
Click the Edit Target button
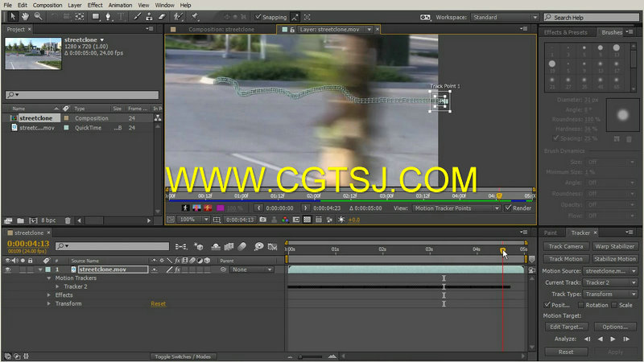[x=567, y=327]
